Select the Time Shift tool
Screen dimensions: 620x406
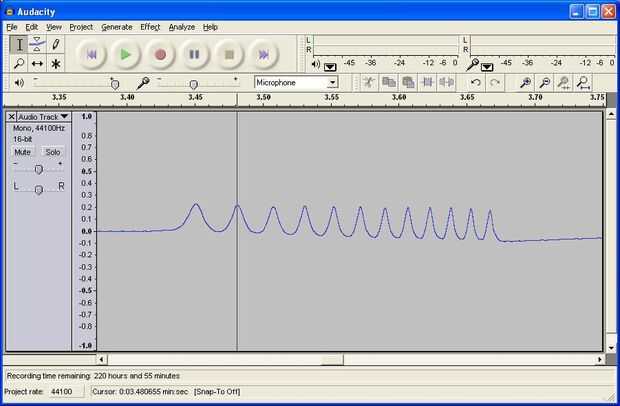(37, 63)
